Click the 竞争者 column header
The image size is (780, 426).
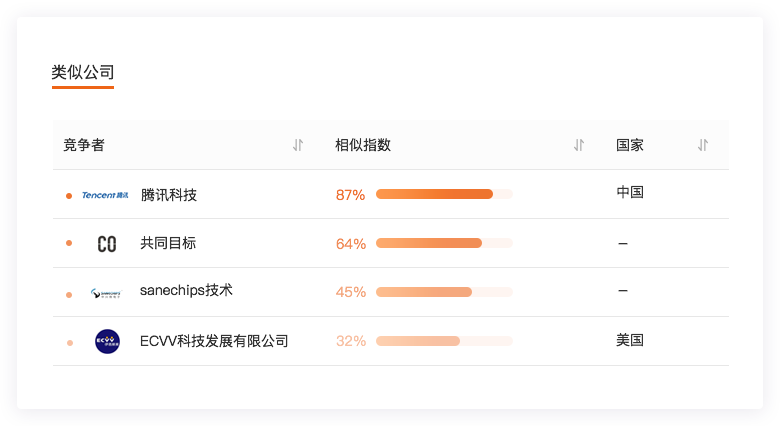pos(84,145)
